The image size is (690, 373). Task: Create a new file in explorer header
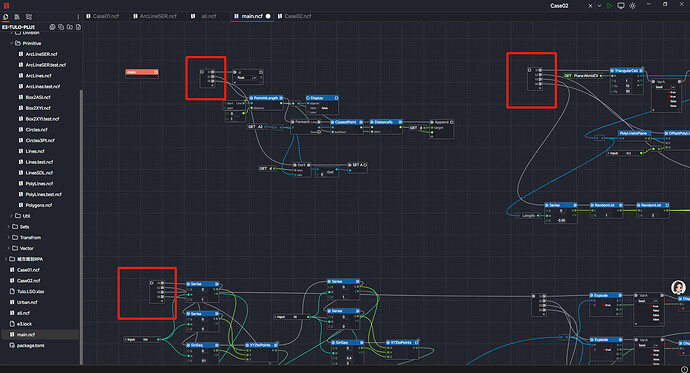(x=78, y=27)
